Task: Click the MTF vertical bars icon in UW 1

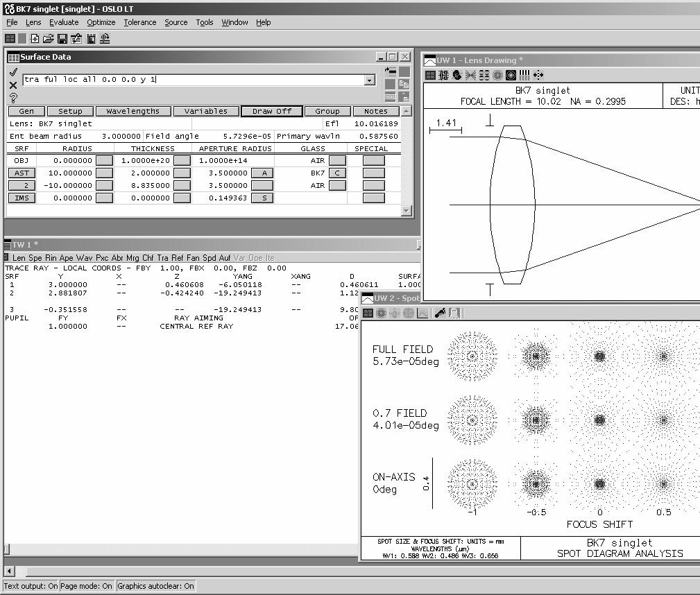Action: 524,75
